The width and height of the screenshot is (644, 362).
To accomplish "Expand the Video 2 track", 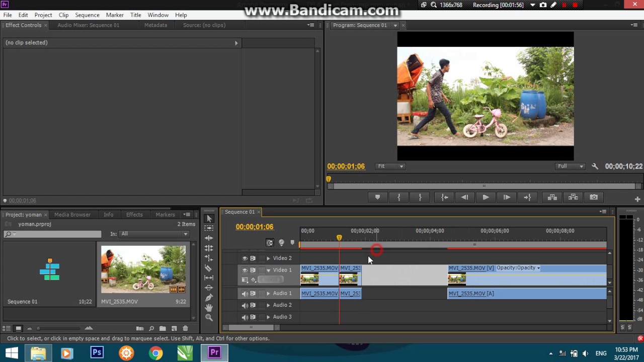I will tap(268, 258).
